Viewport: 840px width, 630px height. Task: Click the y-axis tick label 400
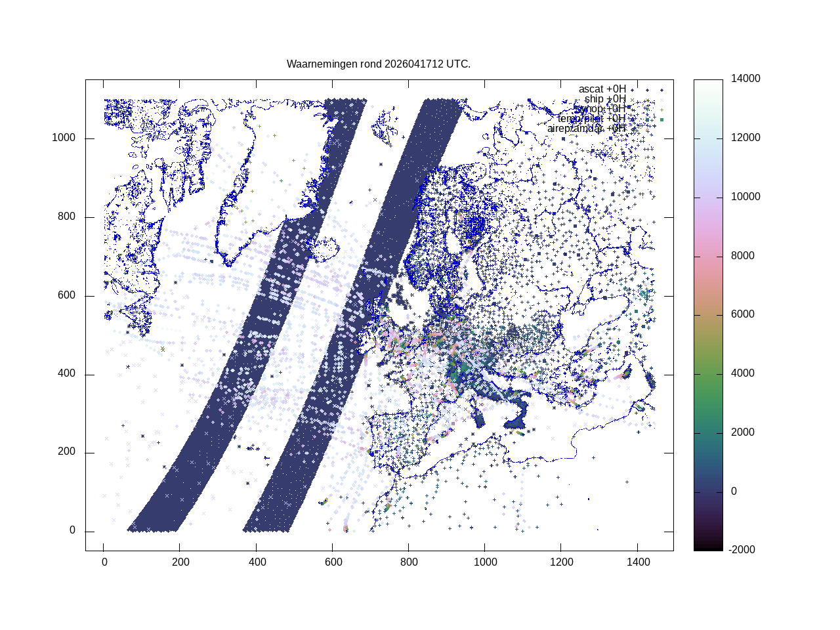[x=66, y=374]
